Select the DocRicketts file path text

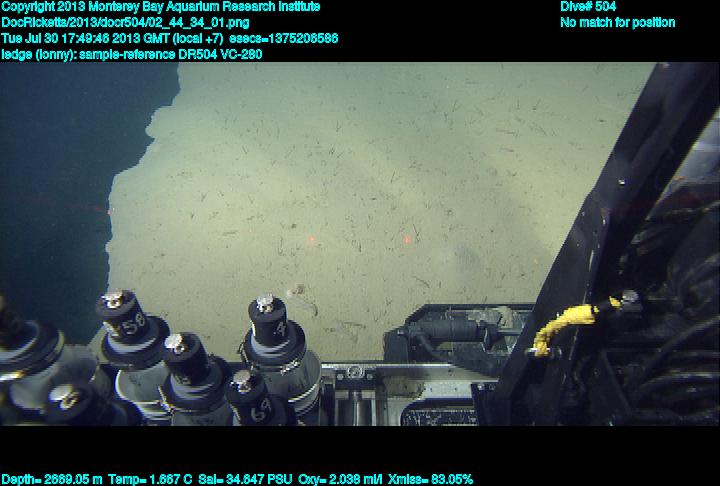click(125, 23)
